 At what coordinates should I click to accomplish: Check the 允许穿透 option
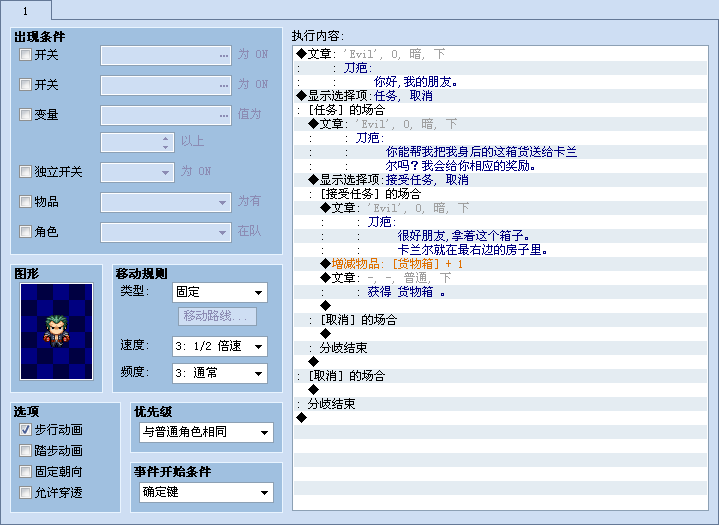(x=25, y=492)
